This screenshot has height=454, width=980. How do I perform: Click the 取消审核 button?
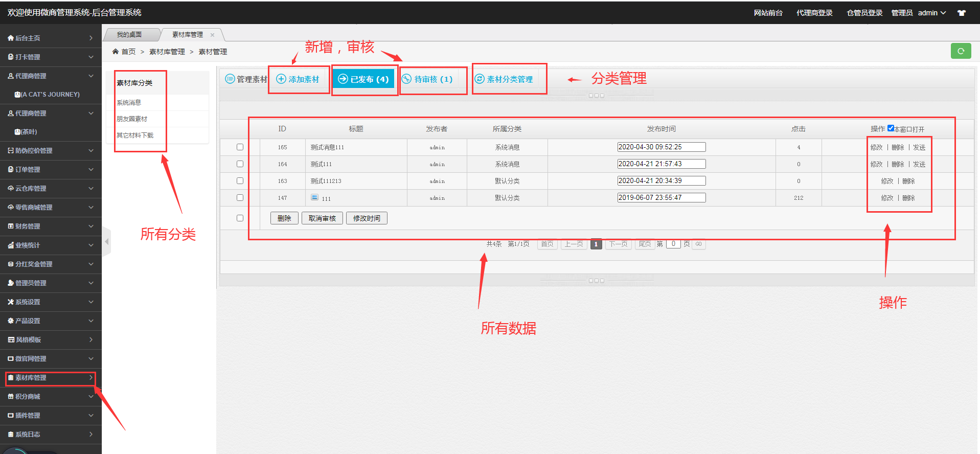coord(322,218)
